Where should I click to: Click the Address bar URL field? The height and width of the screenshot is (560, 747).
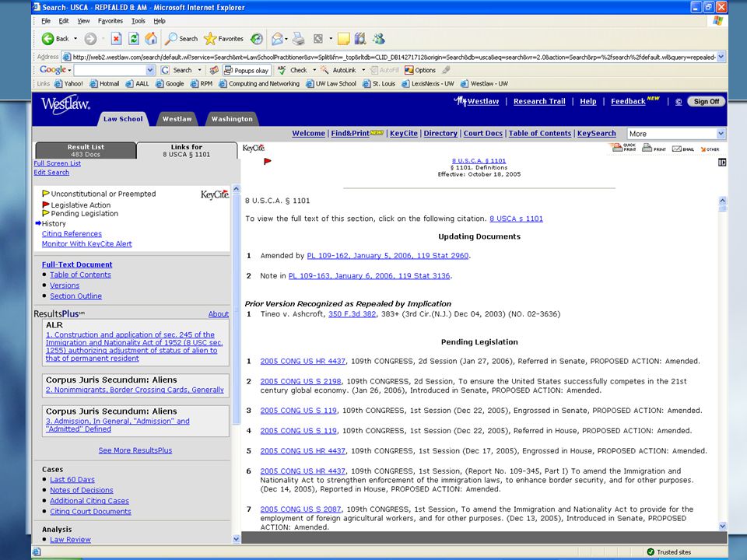[x=394, y=57]
